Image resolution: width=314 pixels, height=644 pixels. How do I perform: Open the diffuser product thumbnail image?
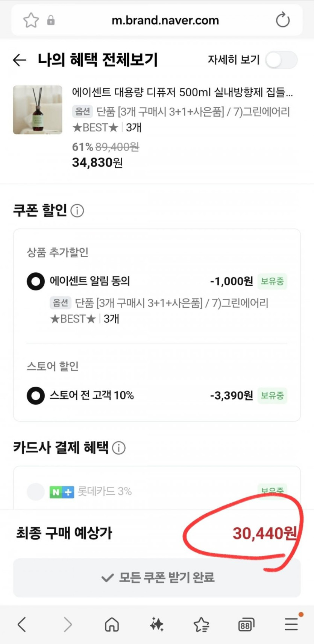coord(38,110)
